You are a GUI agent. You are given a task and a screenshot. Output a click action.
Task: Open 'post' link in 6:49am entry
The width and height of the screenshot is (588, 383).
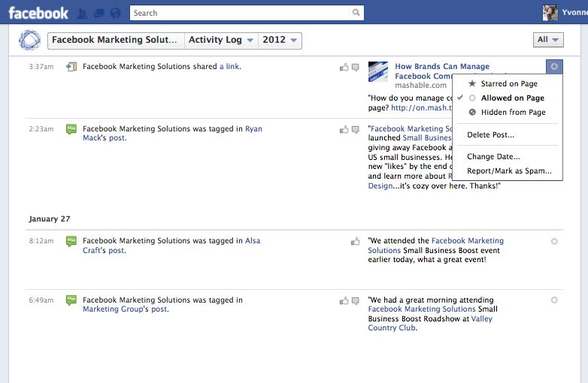(159, 309)
